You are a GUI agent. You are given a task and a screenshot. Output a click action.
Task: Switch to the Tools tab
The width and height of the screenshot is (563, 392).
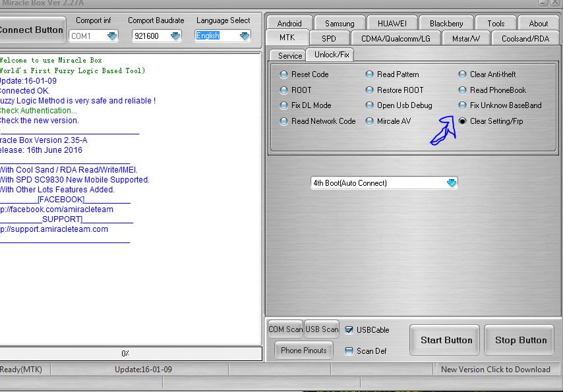tap(496, 23)
